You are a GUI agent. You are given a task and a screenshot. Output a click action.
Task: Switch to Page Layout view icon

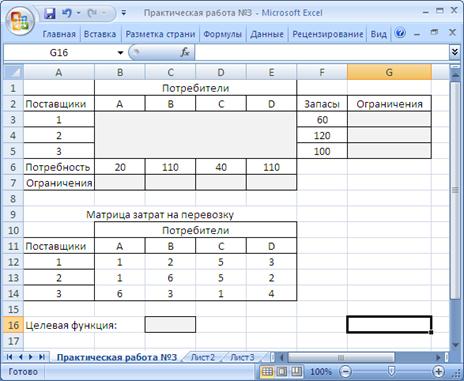pyautogui.click(x=282, y=371)
